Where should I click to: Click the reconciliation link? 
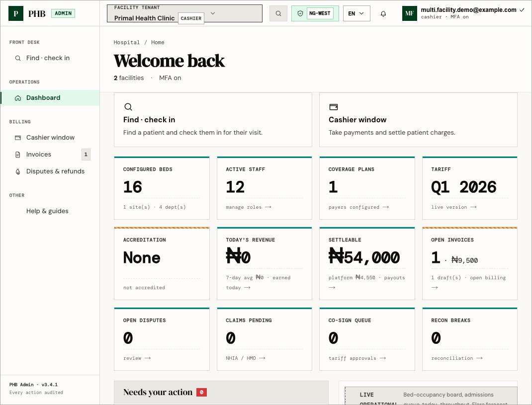tap(457, 358)
